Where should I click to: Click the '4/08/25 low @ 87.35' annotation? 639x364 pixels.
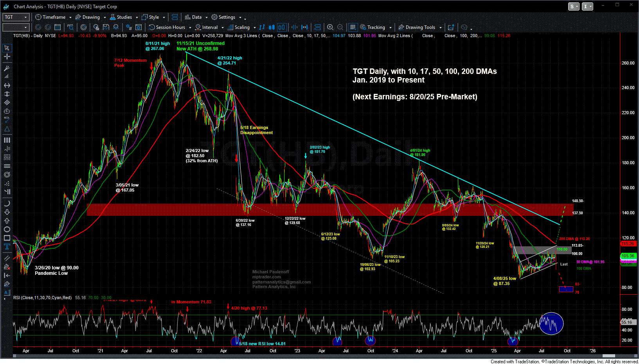coord(505,281)
